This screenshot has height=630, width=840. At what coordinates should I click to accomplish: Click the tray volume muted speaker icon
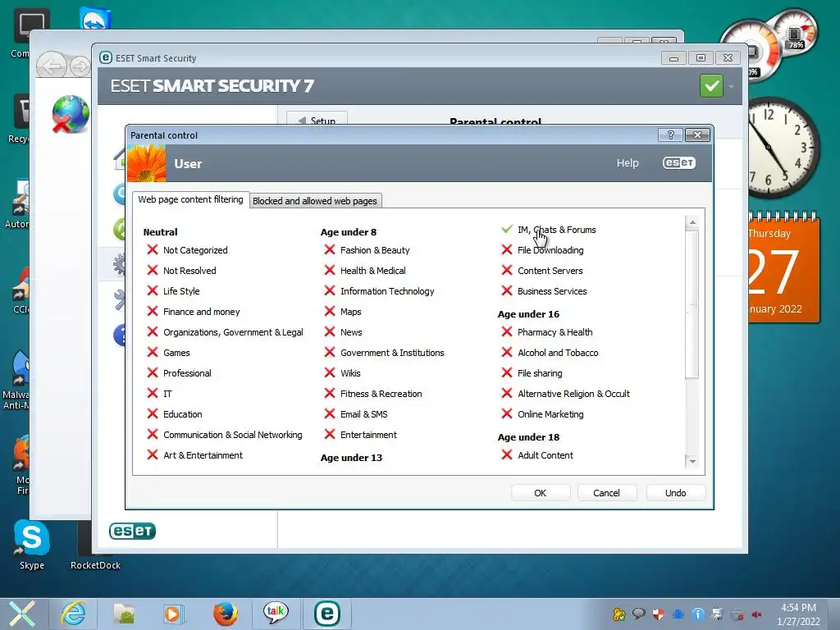point(756,614)
